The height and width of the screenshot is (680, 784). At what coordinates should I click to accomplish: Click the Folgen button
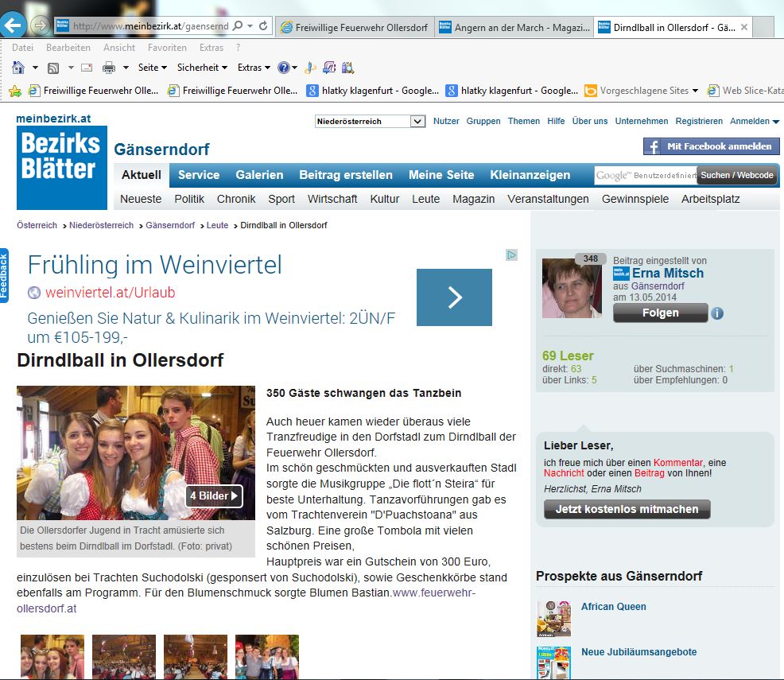pyautogui.click(x=661, y=313)
